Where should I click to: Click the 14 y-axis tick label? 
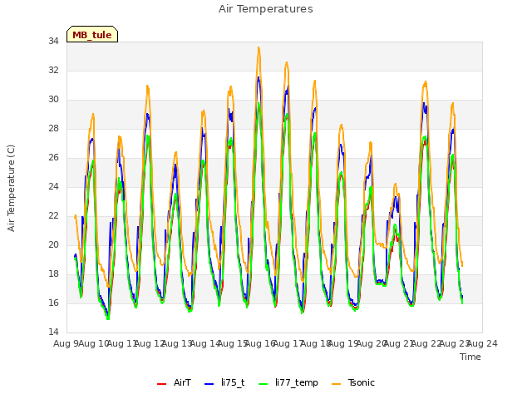[53, 332]
